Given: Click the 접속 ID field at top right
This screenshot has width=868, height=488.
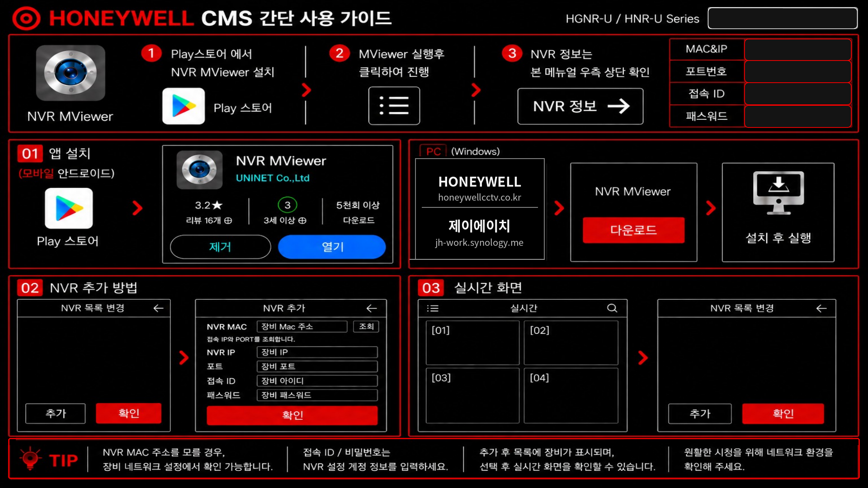Looking at the screenshot, I should 797,94.
